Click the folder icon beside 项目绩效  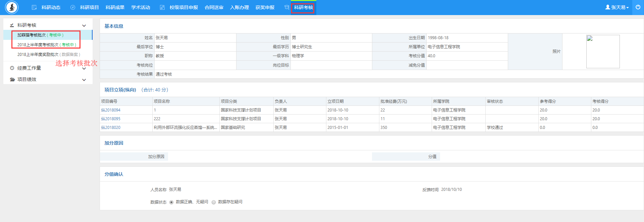pos(12,79)
